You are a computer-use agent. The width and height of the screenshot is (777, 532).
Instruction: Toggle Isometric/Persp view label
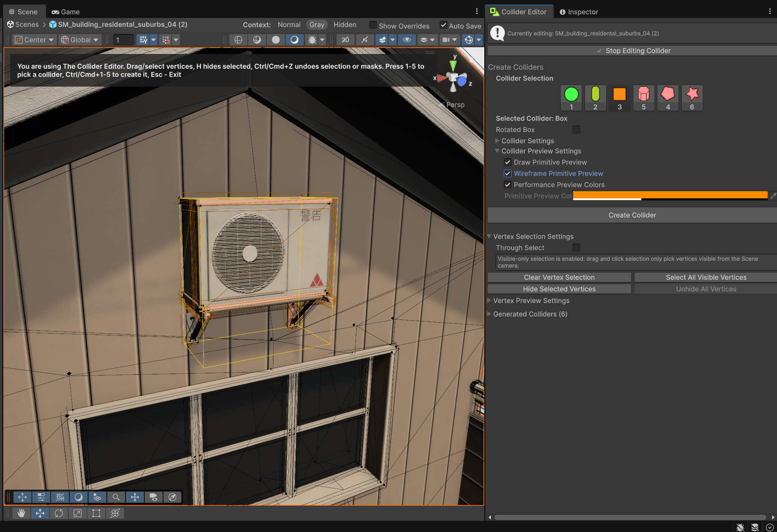(455, 105)
